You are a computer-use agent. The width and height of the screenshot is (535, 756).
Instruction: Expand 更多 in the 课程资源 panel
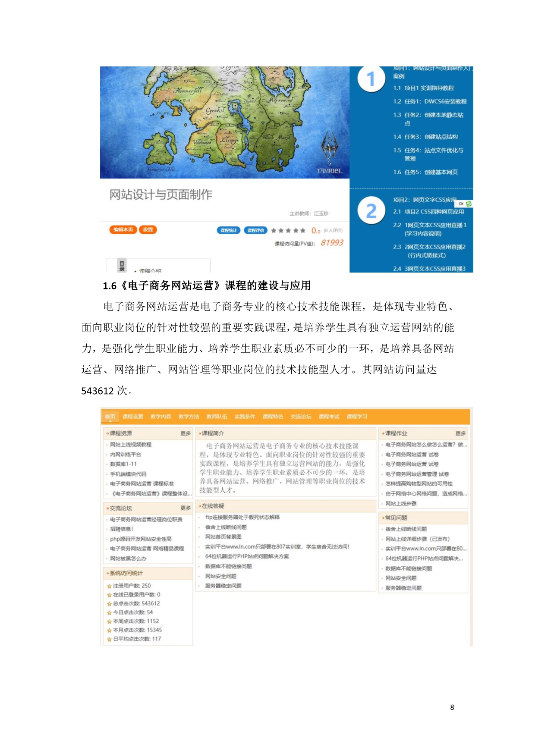[186, 433]
